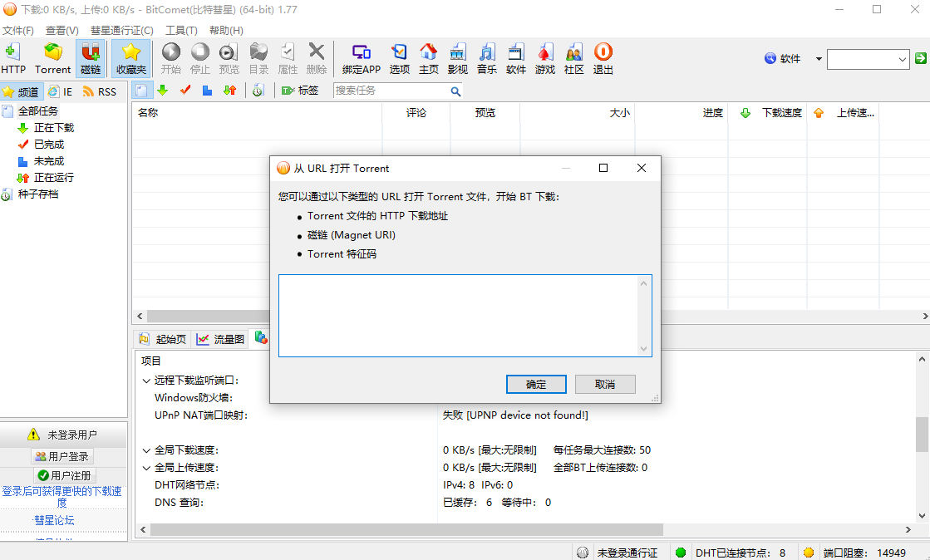This screenshot has width=930, height=560.
Task: Open the 音乐 music channel
Action: click(x=486, y=56)
